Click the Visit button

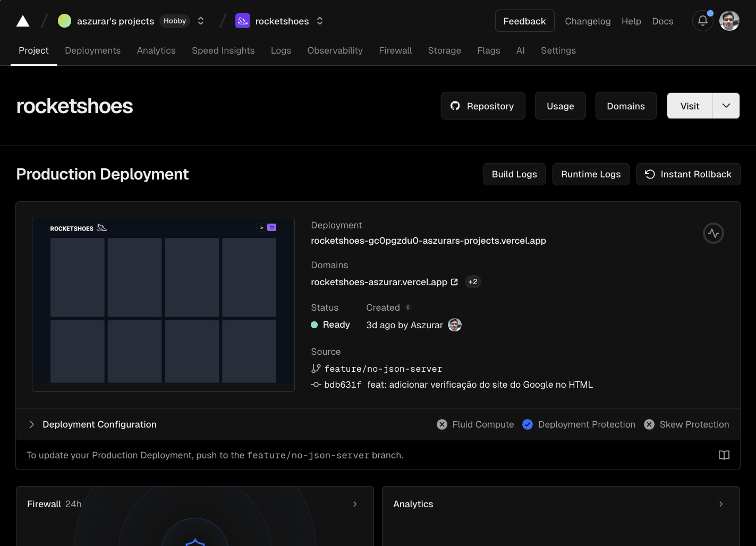(x=690, y=106)
